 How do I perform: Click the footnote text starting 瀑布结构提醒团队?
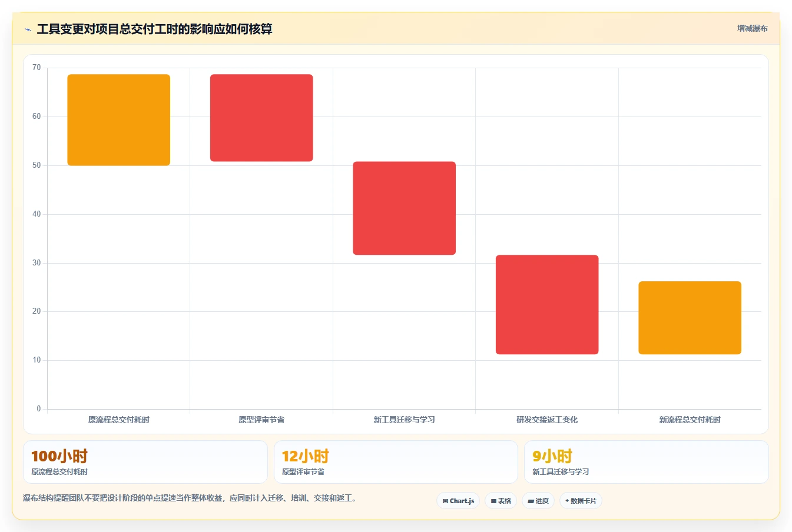[x=190, y=498]
